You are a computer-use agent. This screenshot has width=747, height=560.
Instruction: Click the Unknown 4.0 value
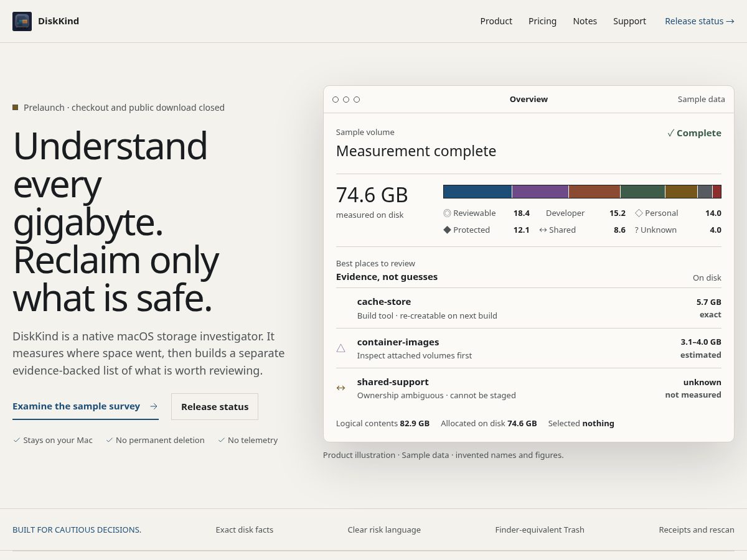coord(715,230)
